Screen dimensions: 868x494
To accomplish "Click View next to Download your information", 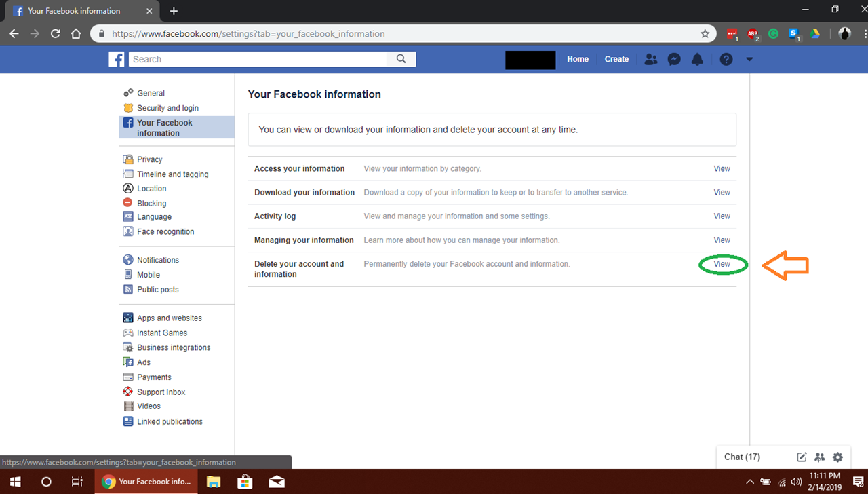I will (x=722, y=192).
